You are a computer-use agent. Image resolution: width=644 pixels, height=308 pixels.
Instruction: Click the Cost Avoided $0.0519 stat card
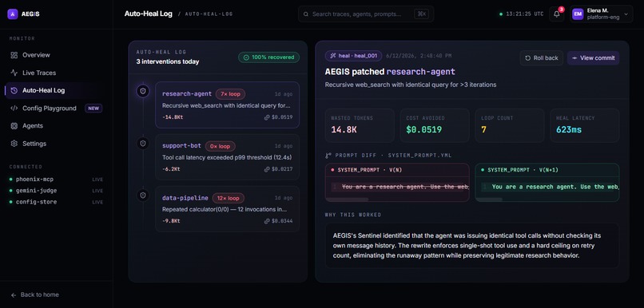[435, 125]
